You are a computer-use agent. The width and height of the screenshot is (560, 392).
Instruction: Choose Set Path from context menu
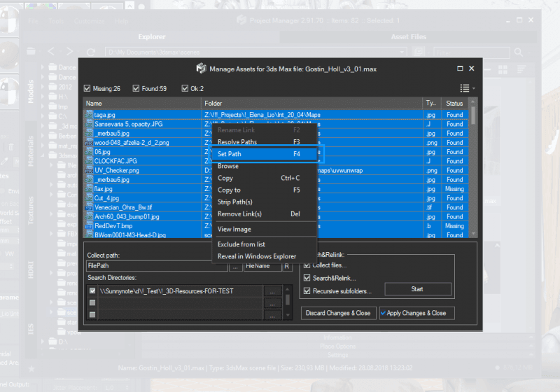point(265,154)
